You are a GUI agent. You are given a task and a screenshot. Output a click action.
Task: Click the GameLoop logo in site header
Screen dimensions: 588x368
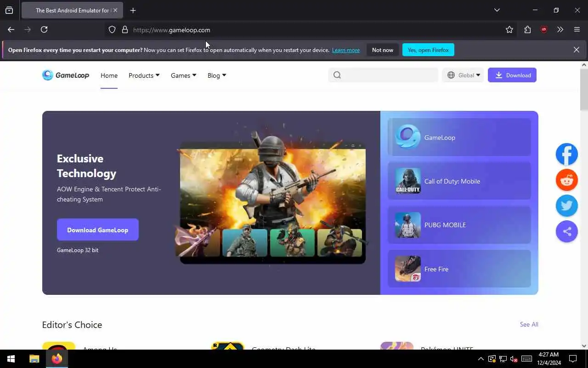(66, 75)
